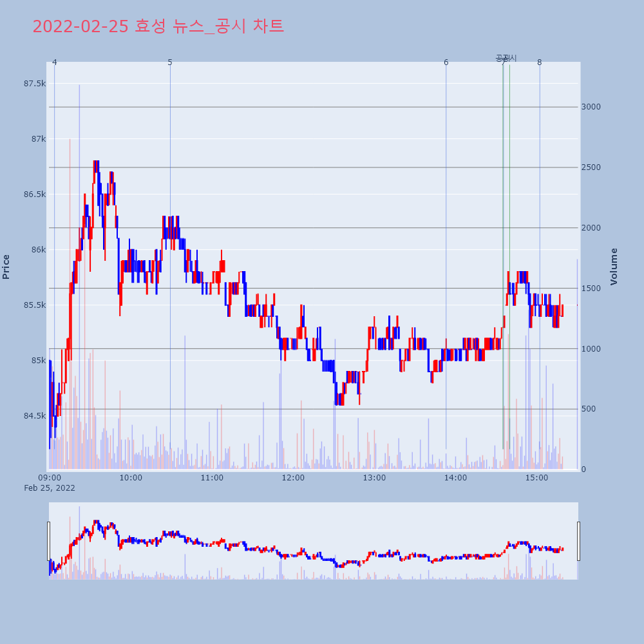644x644 pixels.
Task: Click the 12:00 time axis label
Action: point(293,478)
